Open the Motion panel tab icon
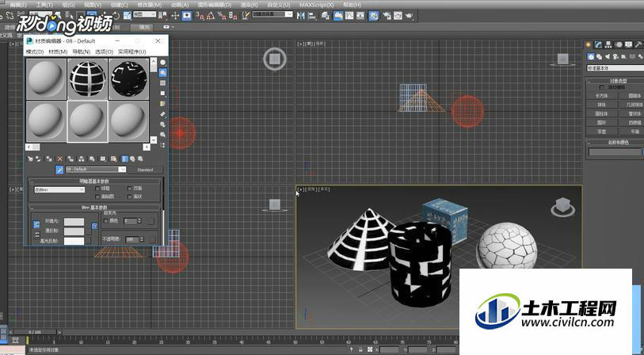Viewport: 644px width, 355px height. point(619,44)
